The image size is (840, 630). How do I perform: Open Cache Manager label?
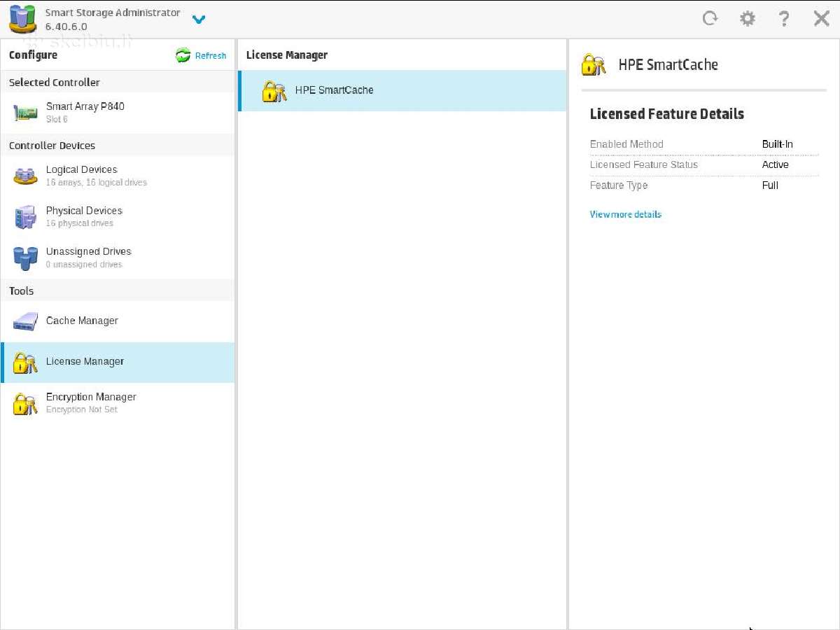pos(82,321)
